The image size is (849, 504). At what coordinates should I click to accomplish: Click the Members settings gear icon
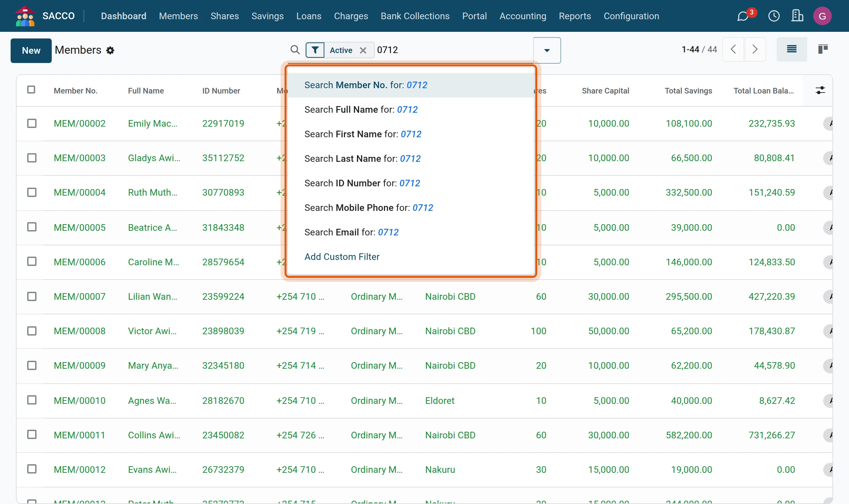click(x=110, y=51)
